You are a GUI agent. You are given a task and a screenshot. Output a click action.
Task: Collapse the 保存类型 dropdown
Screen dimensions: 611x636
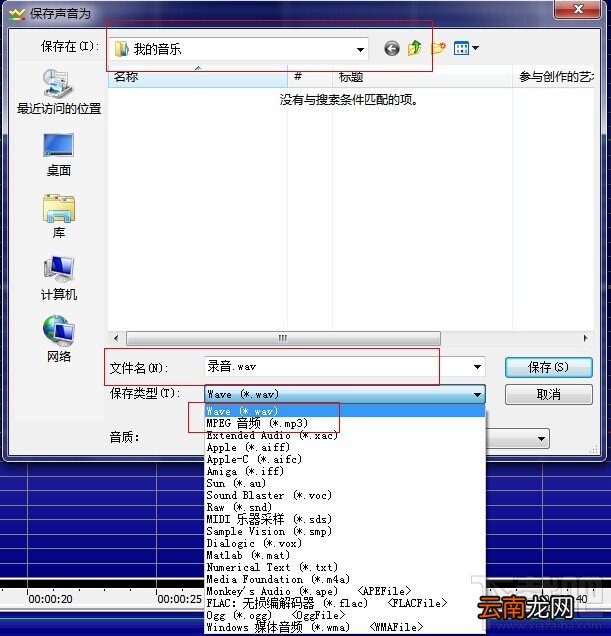coord(477,394)
